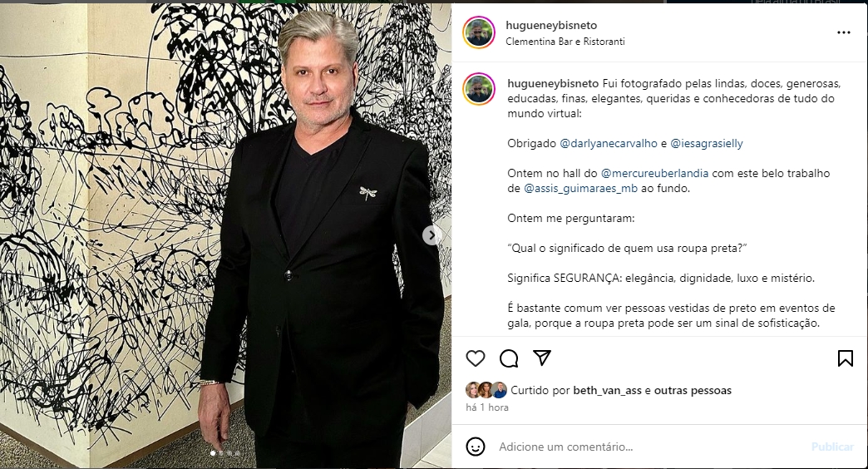Screen dimensions: 868x469
Task: Open @mercureuberlandia tagged account
Action: coord(654,173)
